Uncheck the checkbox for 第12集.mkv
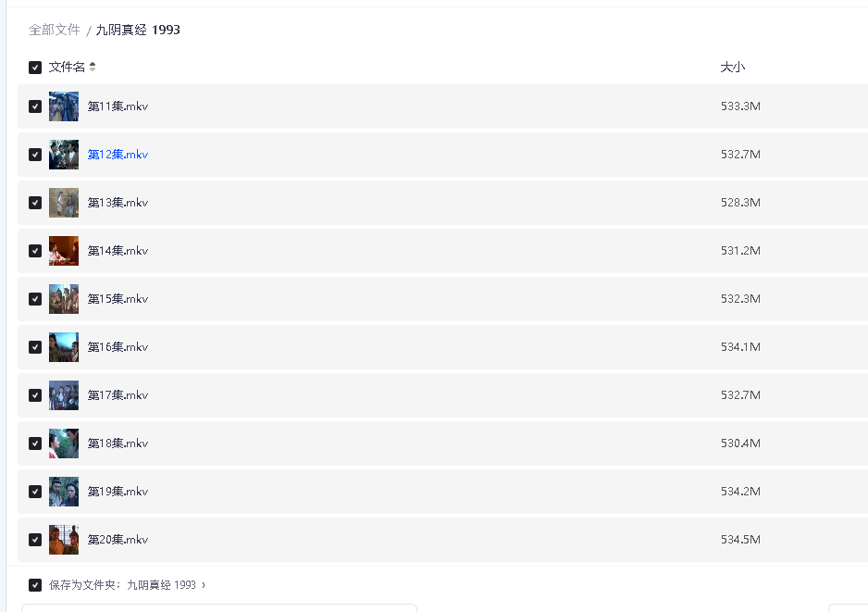 click(x=35, y=155)
